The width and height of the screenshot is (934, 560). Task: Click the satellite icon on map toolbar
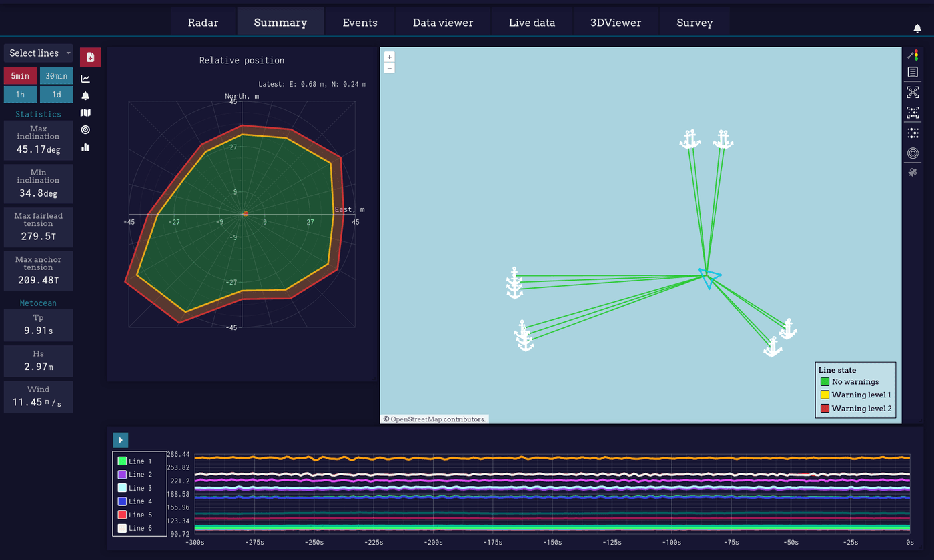(x=913, y=173)
